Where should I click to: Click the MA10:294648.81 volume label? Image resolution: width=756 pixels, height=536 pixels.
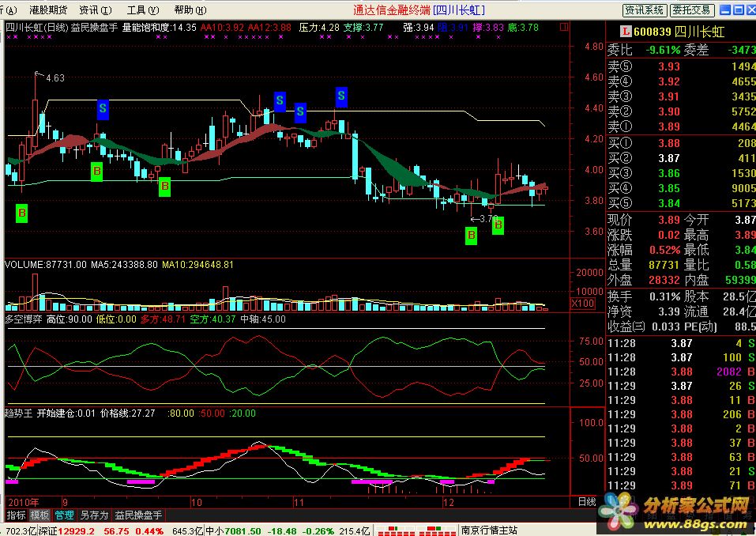(197, 265)
